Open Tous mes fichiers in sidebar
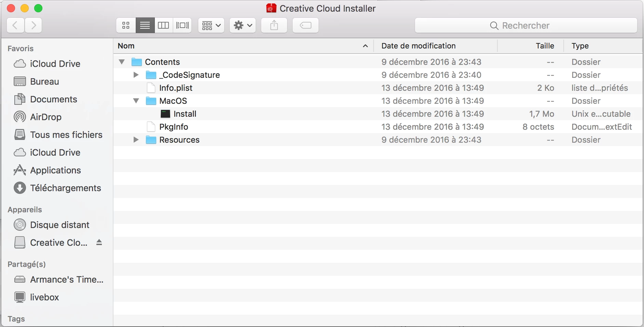 point(58,135)
